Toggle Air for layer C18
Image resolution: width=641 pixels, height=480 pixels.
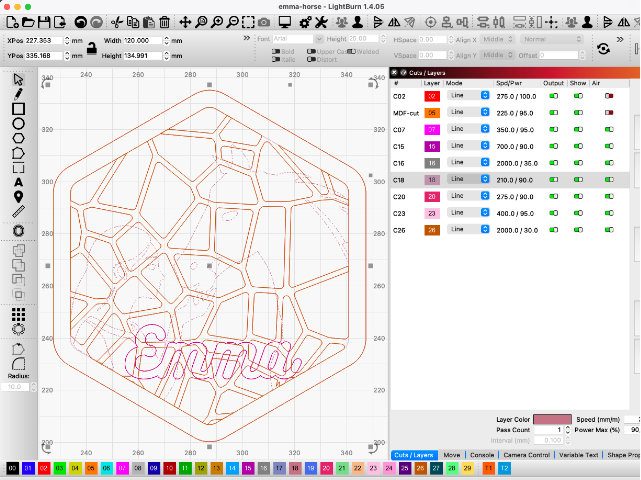pos(609,179)
